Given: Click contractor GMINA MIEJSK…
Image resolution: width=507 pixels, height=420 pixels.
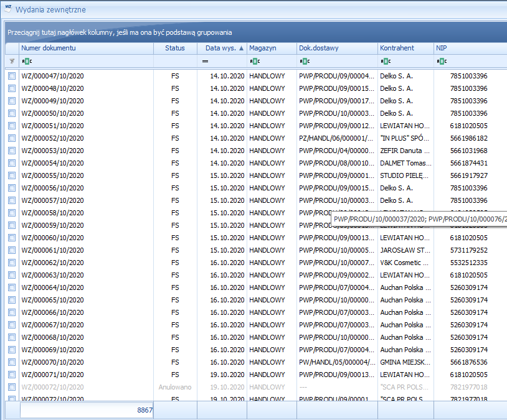Looking at the screenshot, I should point(405,362).
